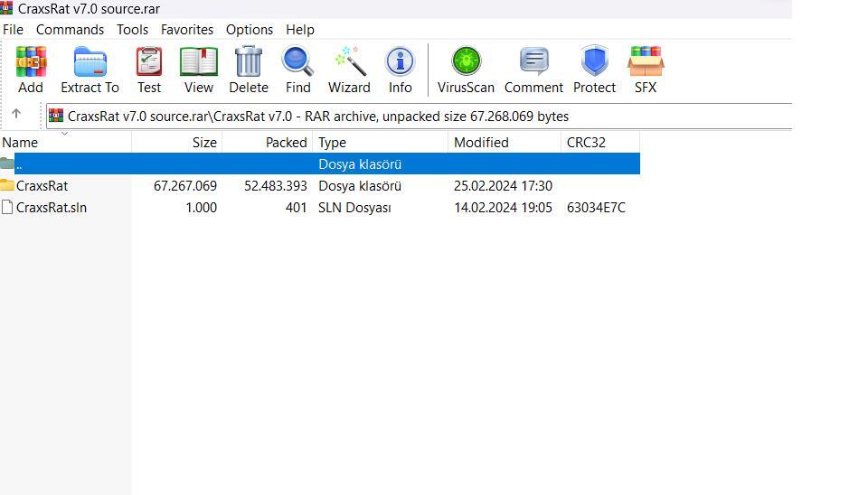The image size is (868, 495).
Task: Select the CraxsRat folder name
Action: (42, 186)
